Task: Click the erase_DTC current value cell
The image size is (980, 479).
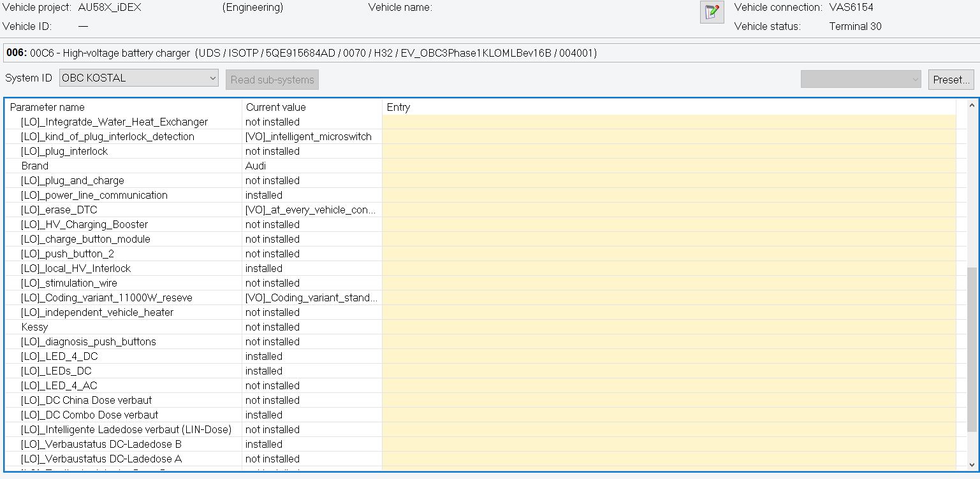Action: tap(311, 210)
